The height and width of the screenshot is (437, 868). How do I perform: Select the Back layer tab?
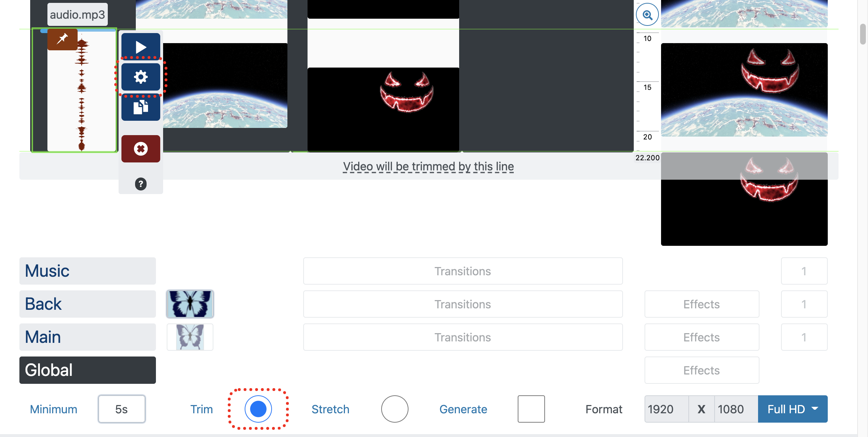tap(87, 304)
